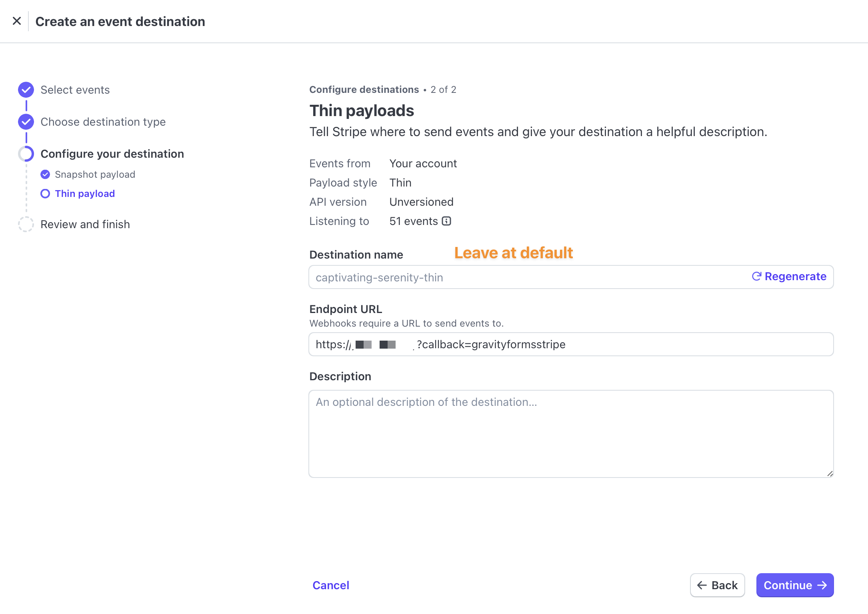Image resolution: width=868 pixels, height=614 pixels.
Task: Cancel the event destination setup
Action: coord(331,585)
